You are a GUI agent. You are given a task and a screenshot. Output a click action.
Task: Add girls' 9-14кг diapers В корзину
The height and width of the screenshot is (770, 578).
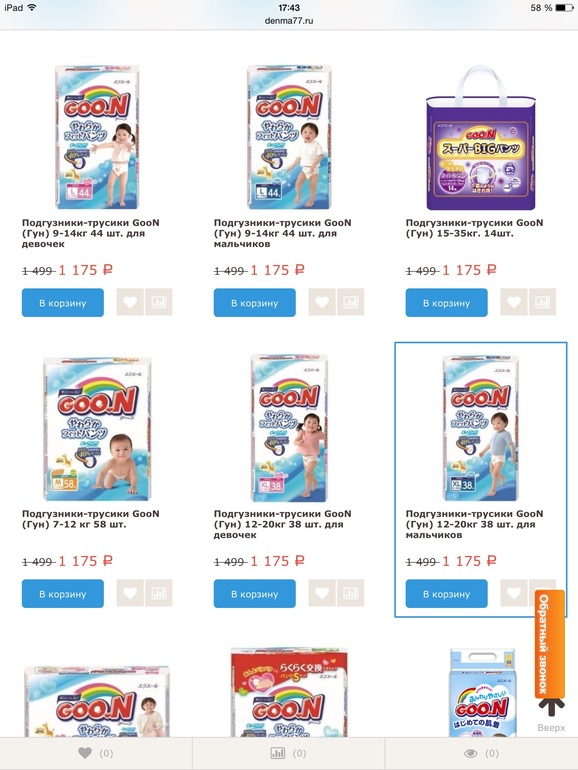tap(63, 302)
